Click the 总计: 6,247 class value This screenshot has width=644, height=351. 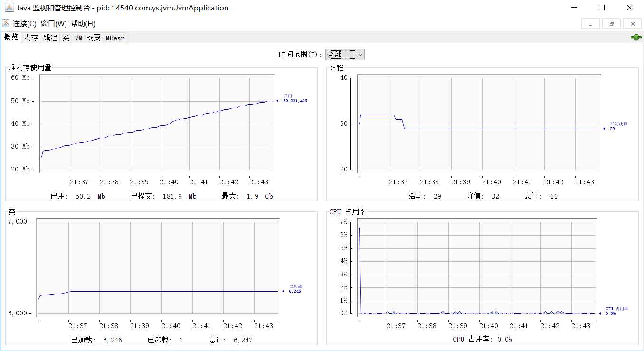pos(231,340)
